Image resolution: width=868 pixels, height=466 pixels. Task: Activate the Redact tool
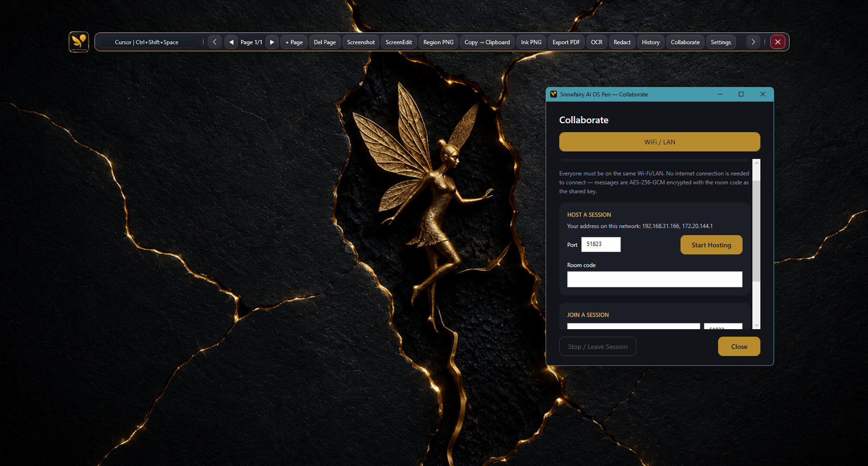(622, 42)
